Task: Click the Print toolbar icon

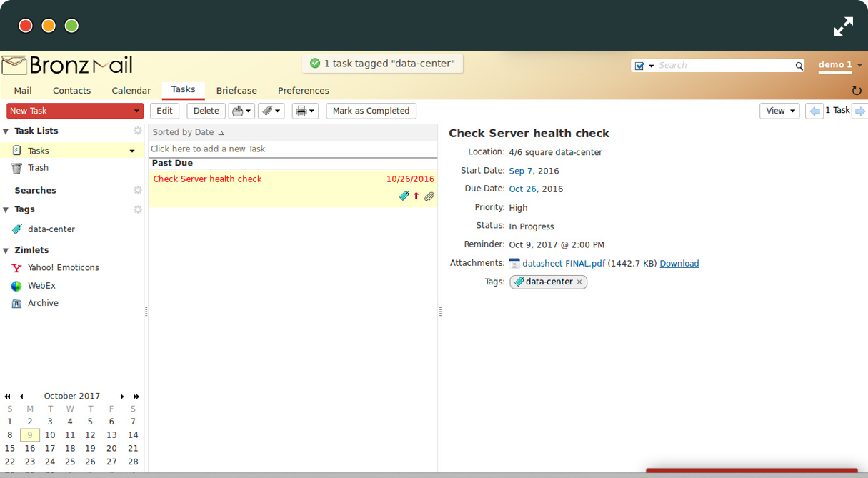Action: pos(304,111)
